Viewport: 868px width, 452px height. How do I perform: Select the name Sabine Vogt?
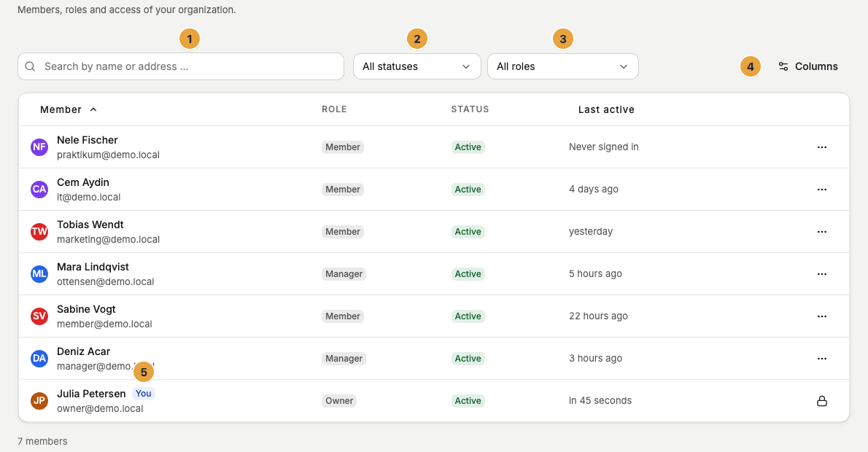[86, 309]
